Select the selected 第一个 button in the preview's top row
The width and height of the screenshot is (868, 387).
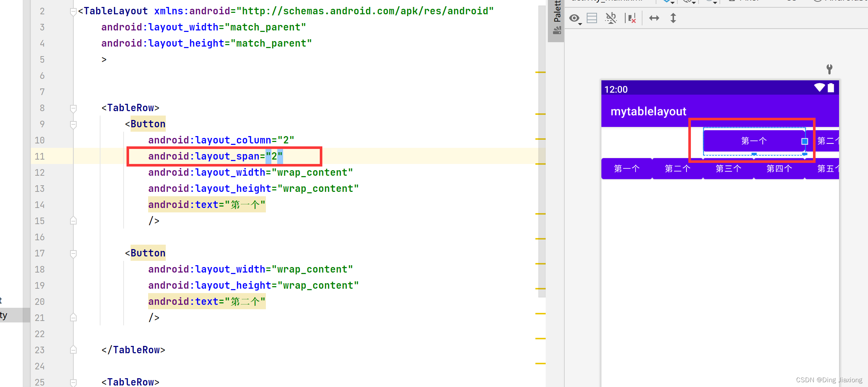coord(754,141)
